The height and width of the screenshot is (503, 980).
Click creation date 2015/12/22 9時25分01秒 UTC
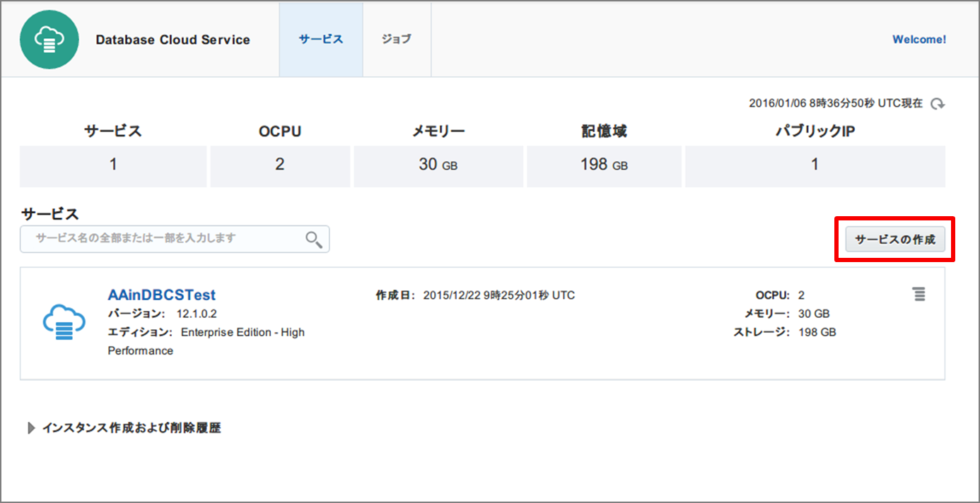[x=499, y=295]
